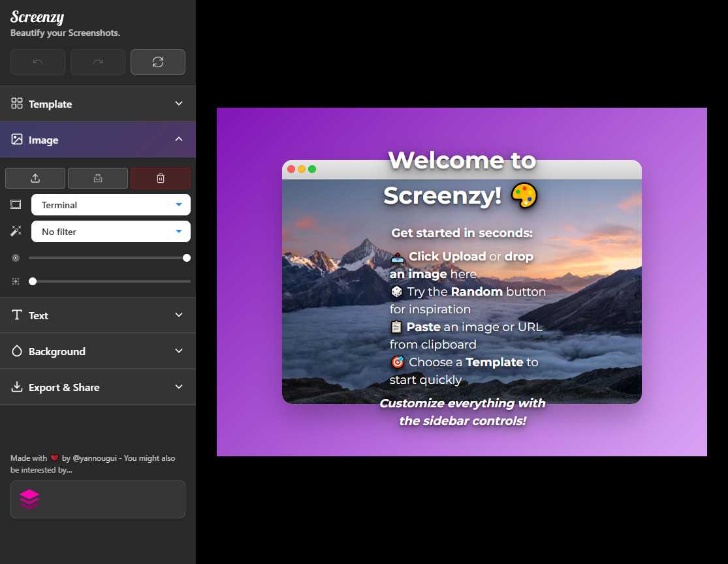Click the Paste from clipboard icon
Viewport: 728px width, 564px height.
point(97,178)
